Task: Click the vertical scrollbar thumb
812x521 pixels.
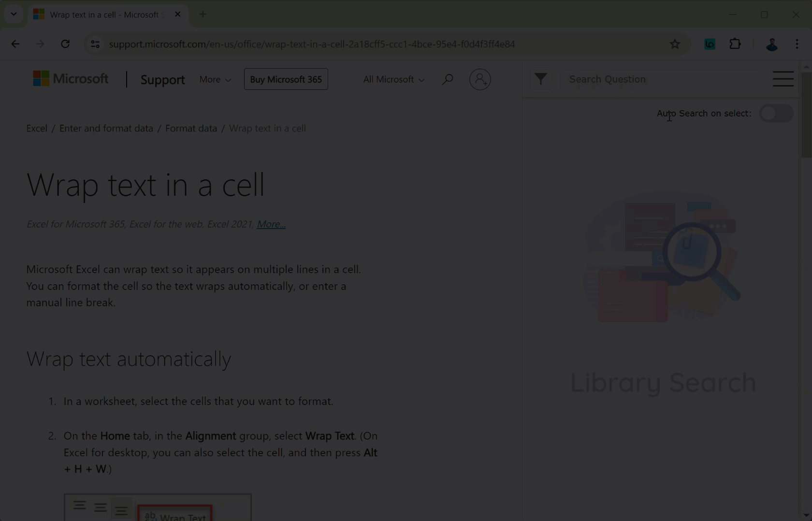Action: click(806, 115)
